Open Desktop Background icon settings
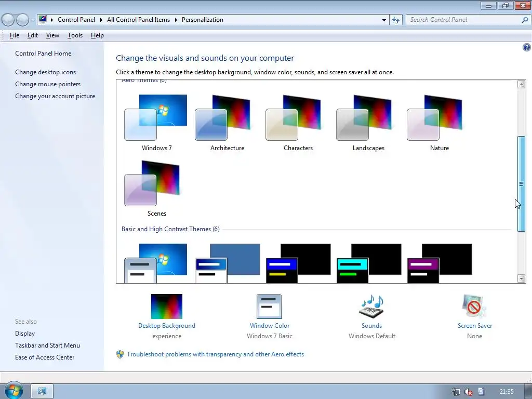 [x=167, y=307]
